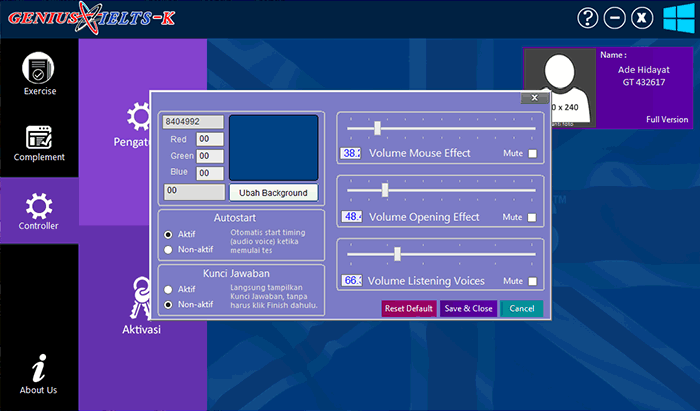Click the Reset Default button

point(408,308)
